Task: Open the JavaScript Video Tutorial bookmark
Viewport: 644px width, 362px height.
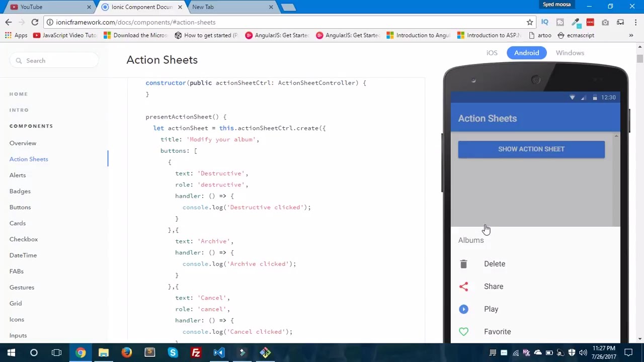Action: click(x=65, y=35)
